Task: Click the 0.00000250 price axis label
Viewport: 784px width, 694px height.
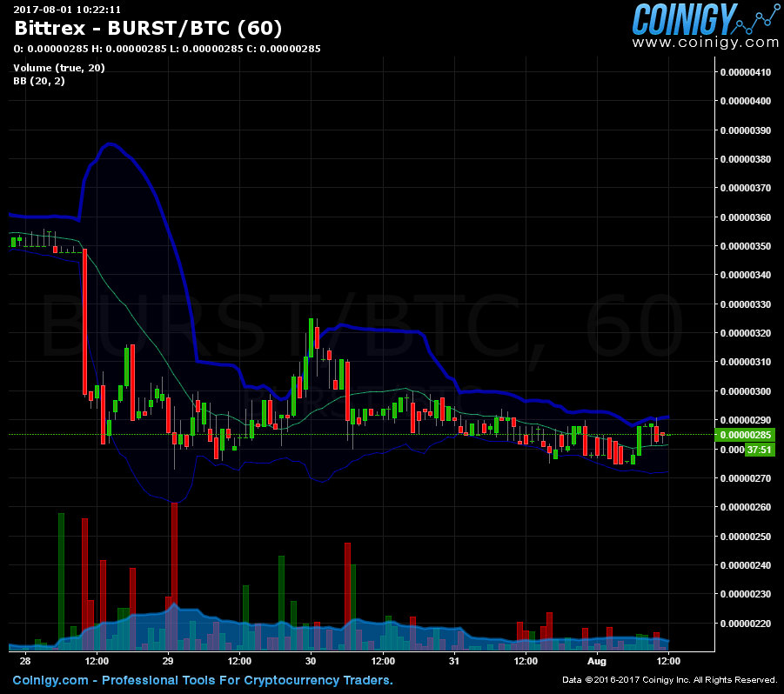Action: tap(746, 537)
